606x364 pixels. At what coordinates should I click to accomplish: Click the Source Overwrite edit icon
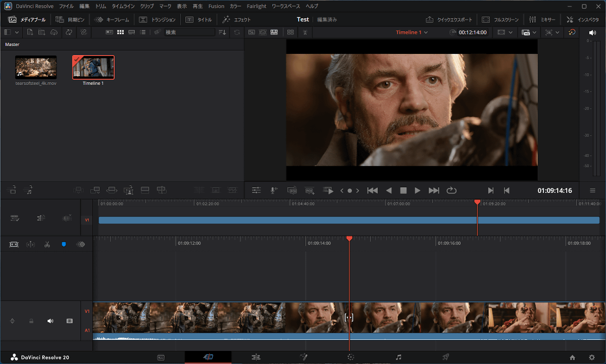click(161, 190)
